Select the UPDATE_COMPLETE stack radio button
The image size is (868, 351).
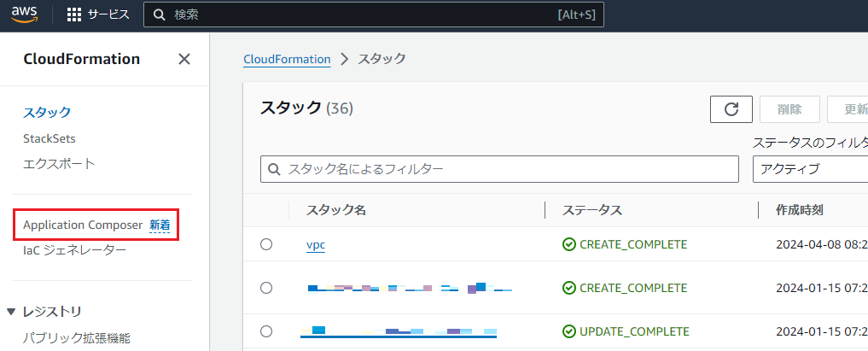coord(266,331)
